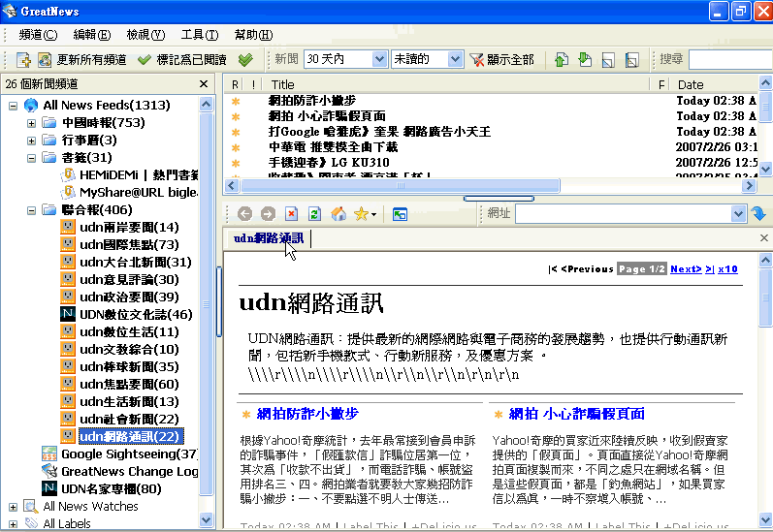The width and height of the screenshot is (773, 532).
Task: Click the green down-arrow toolbar icon
Action: [585, 60]
